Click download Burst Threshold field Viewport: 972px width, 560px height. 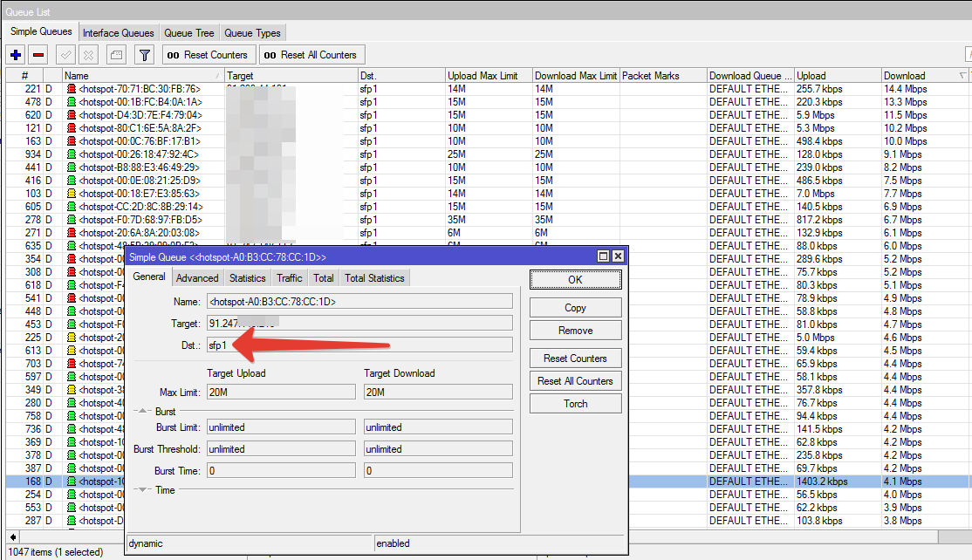(438, 449)
